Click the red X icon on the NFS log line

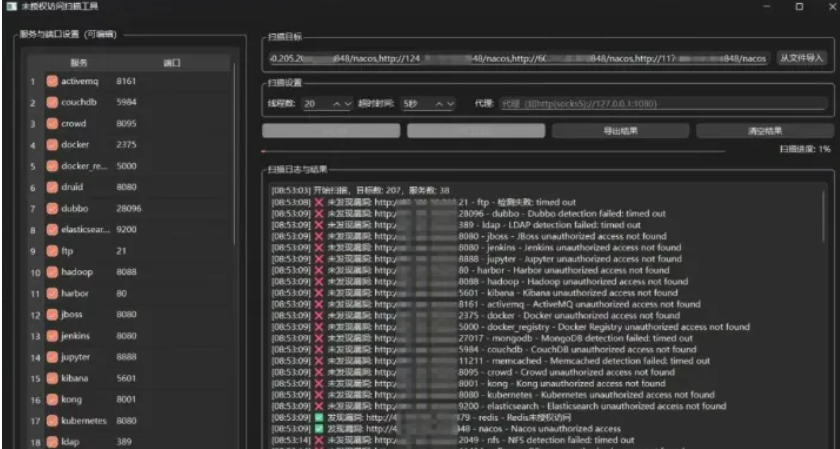point(319,440)
